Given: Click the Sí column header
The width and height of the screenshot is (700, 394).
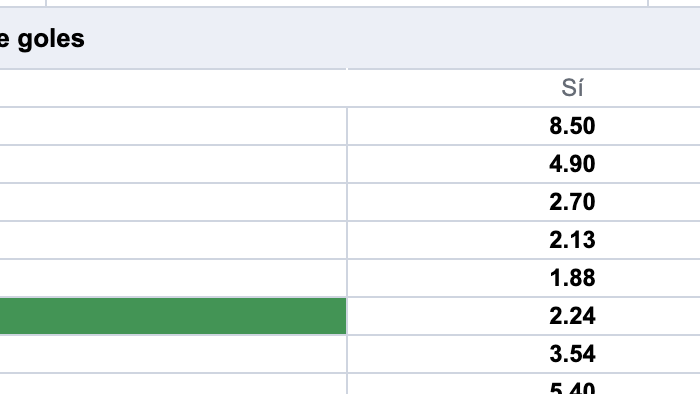Looking at the screenshot, I should pos(572,88).
